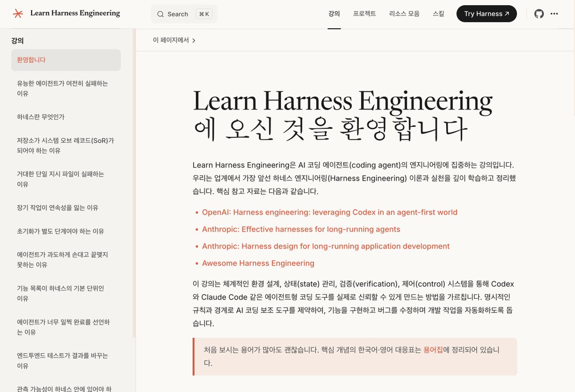Open the 스킬 tab
575x392 pixels.
[x=438, y=14]
